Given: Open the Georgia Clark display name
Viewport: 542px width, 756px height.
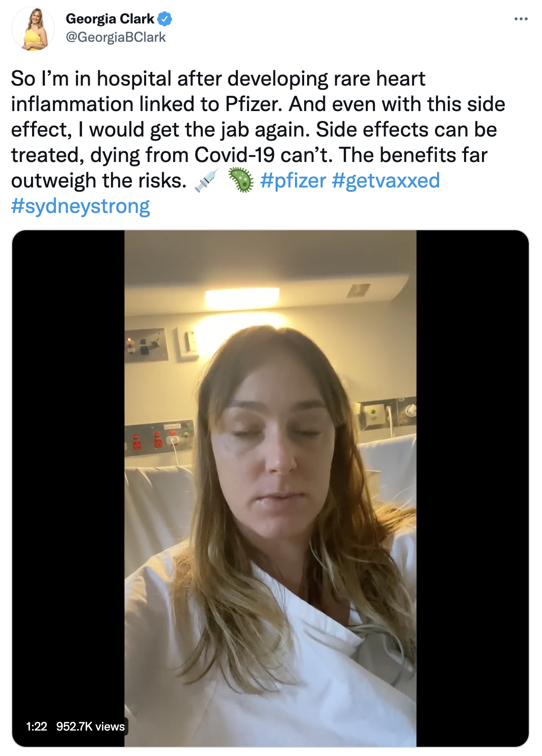Looking at the screenshot, I should click(110, 19).
